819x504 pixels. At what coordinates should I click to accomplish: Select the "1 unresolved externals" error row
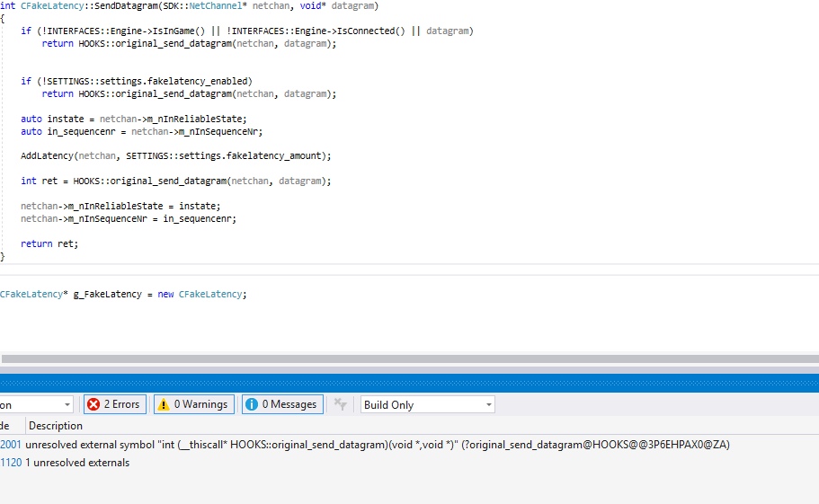click(x=77, y=463)
